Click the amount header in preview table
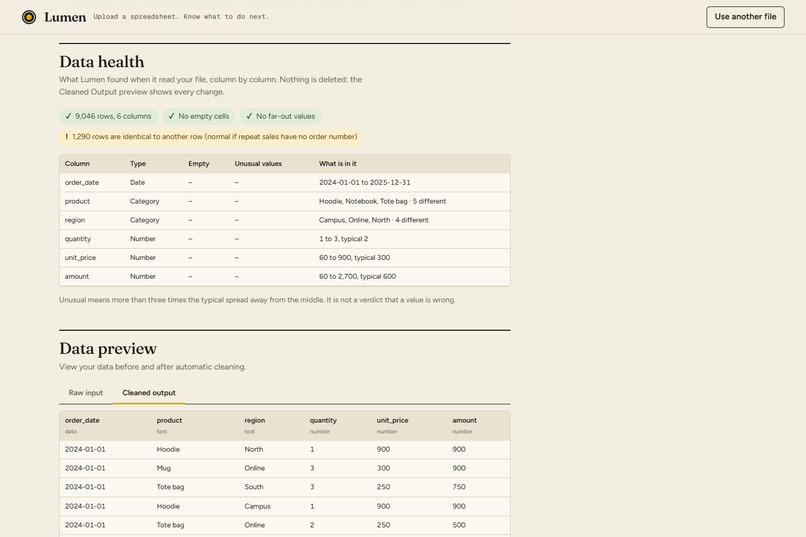Screen dimensions: 806x537 coord(465,420)
